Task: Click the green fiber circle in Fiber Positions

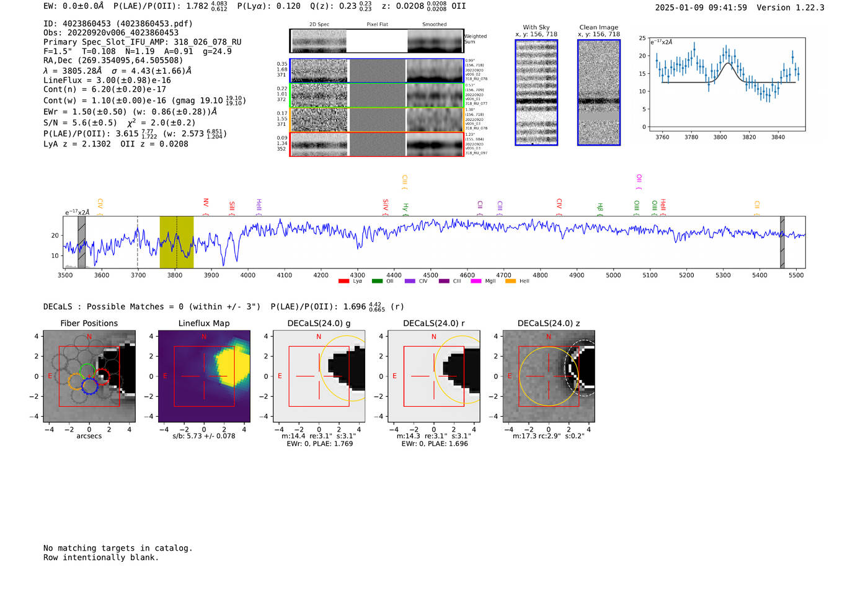Action: click(87, 371)
